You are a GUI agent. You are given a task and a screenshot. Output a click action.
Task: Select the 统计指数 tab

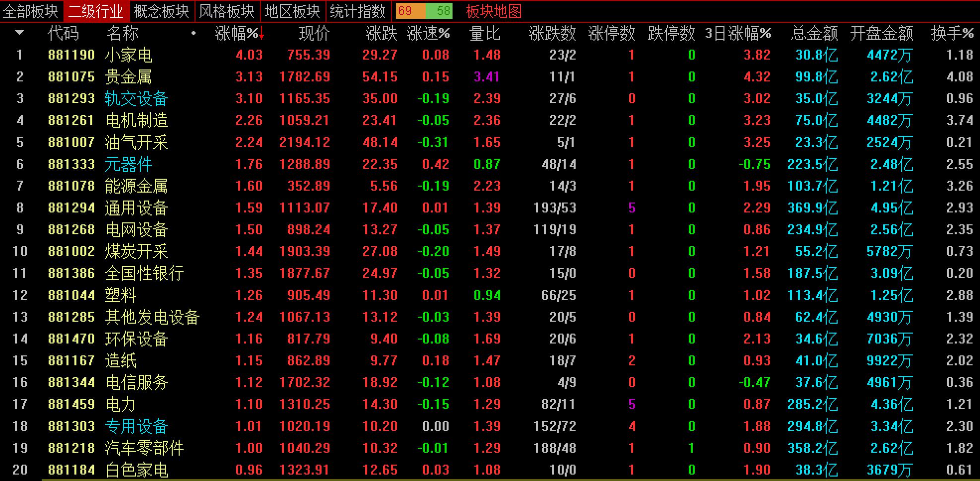click(x=358, y=11)
